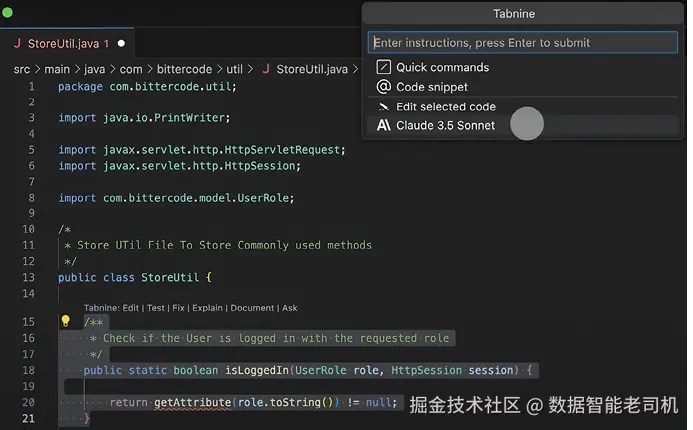The width and height of the screenshot is (693, 430).
Task: Open the util breadcrumb segment
Action: coord(234,69)
